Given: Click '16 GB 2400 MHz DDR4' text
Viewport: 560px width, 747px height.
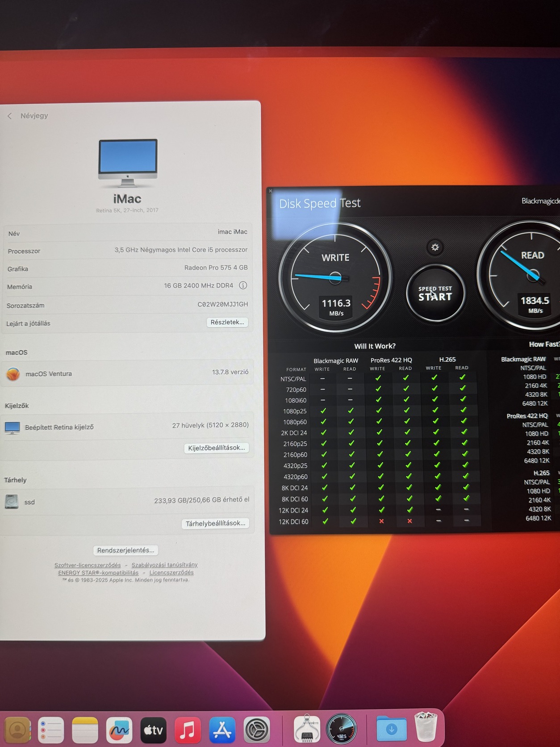Looking at the screenshot, I should tap(199, 285).
